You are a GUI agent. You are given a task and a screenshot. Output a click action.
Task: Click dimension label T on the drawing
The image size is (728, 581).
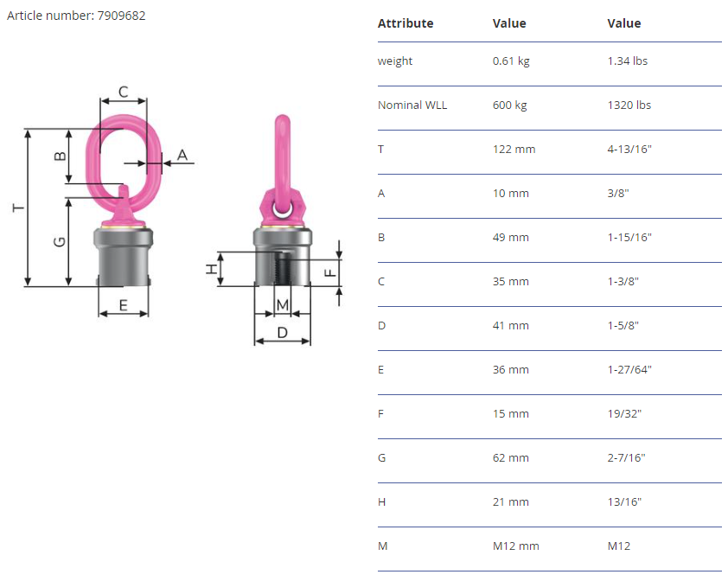click(x=18, y=207)
